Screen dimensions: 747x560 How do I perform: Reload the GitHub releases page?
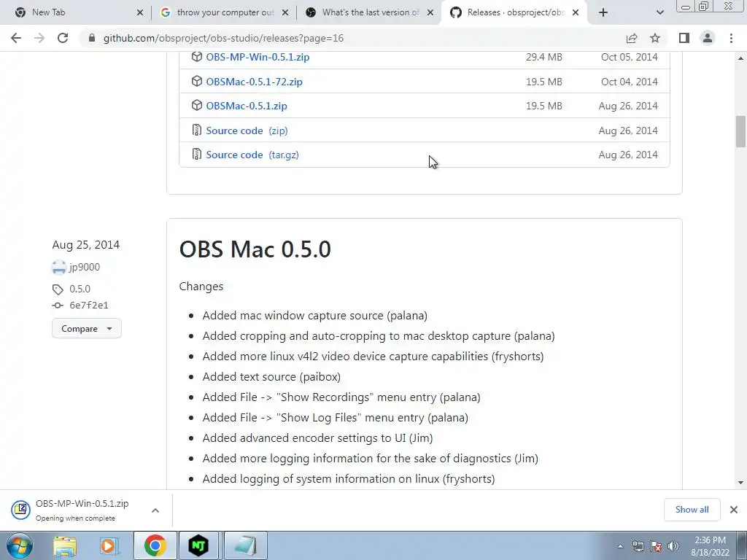tap(63, 38)
